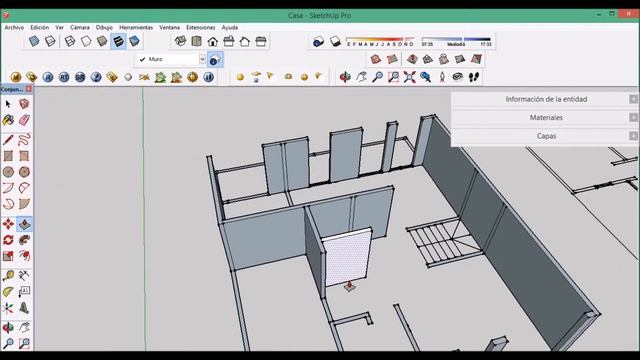Select the arrow Select tool
Image resolution: width=640 pixels, height=360 pixels.
pos(8,104)
